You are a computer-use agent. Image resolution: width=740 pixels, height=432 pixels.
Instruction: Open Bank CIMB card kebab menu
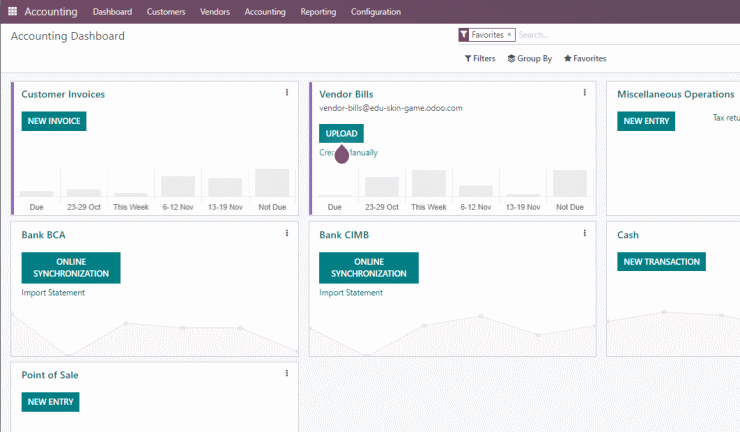coord(584,233)
